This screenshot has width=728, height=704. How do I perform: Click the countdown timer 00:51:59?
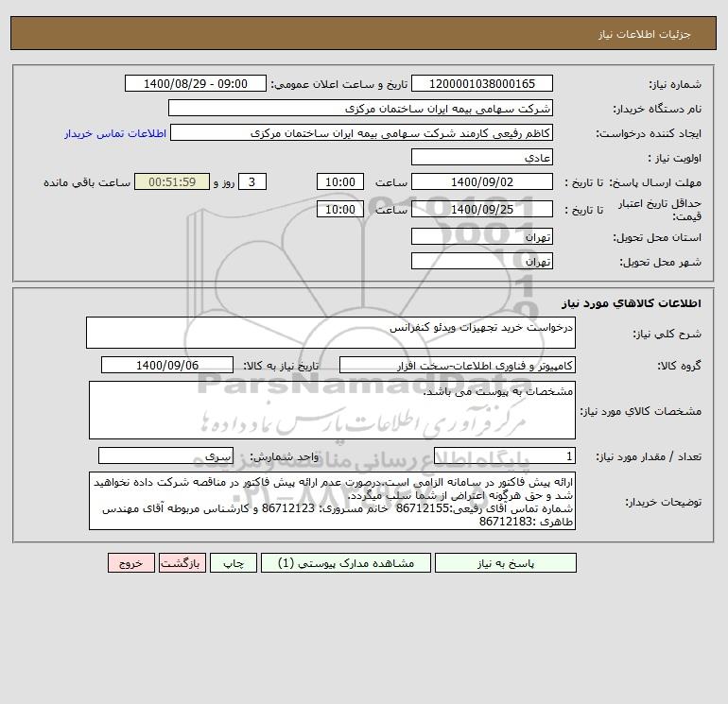[x=172, y=182]
